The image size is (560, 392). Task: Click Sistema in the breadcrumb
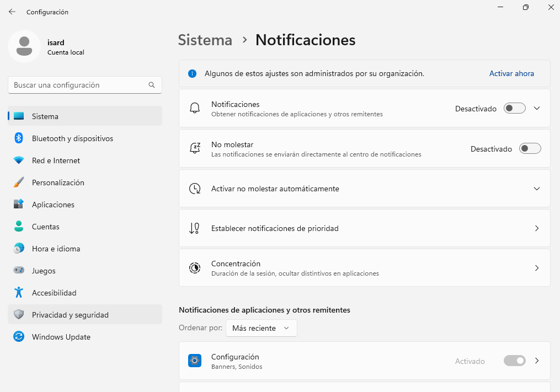pyautogui.click(x=205, y=40)
